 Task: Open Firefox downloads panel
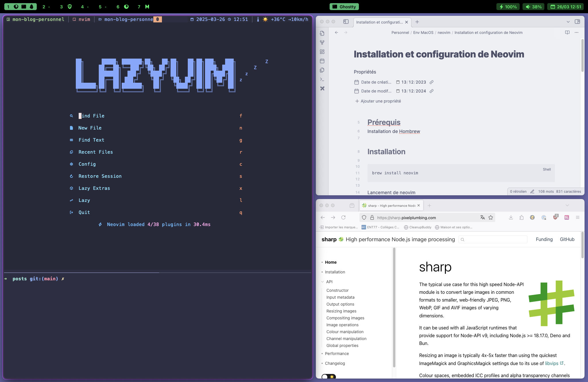(511, 217)
